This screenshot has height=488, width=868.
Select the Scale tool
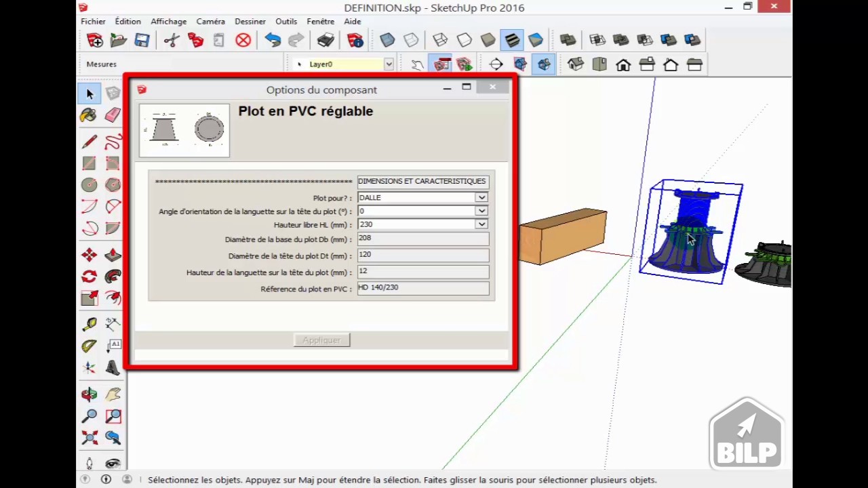89,298
